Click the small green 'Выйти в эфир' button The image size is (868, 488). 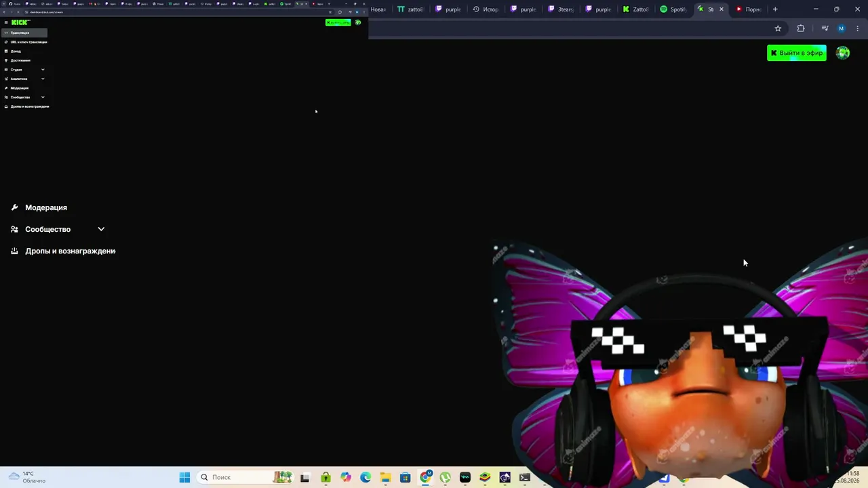[338, 22]
